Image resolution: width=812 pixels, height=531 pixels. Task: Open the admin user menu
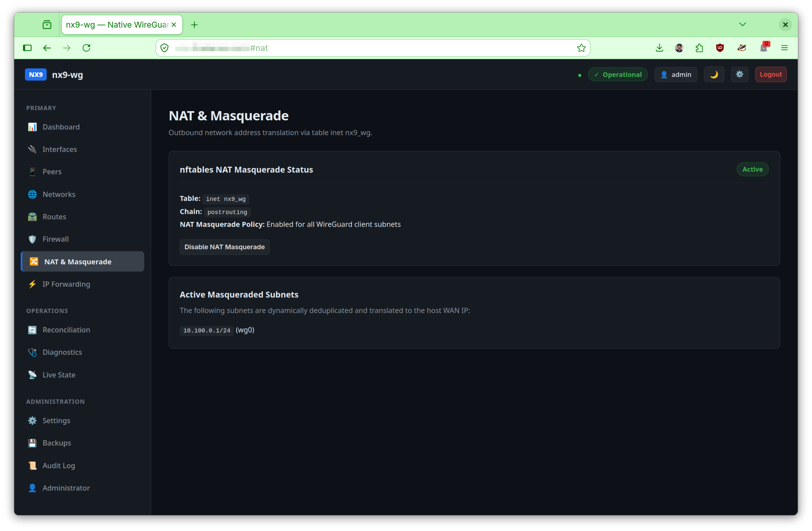pos(676,75)
